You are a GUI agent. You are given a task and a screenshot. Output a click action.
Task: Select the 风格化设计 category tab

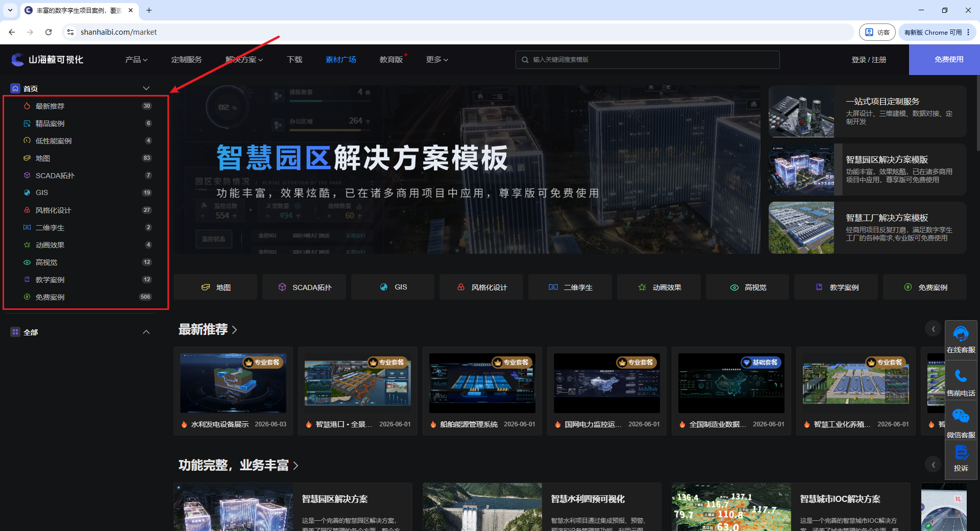click(481, 287)
